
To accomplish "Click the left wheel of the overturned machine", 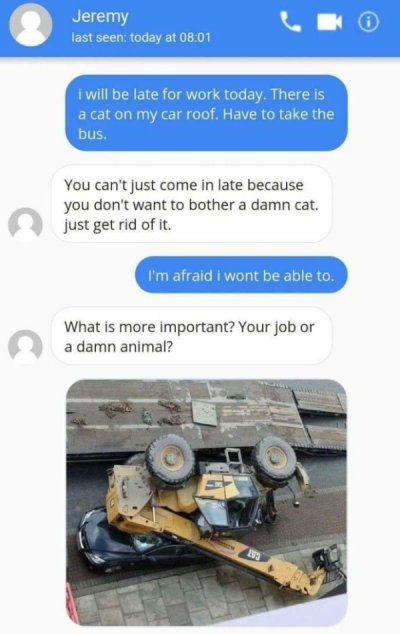I will click(171, 459).
